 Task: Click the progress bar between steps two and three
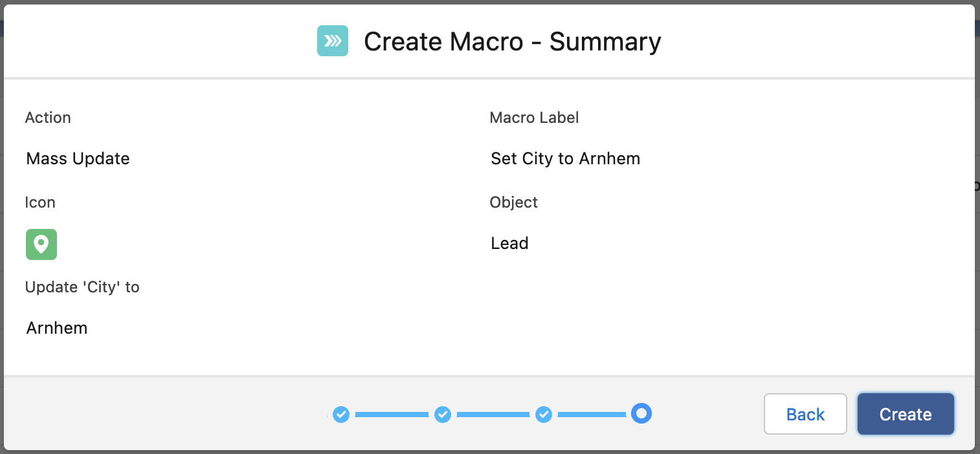pyautogui.click(x=493, y=414)
